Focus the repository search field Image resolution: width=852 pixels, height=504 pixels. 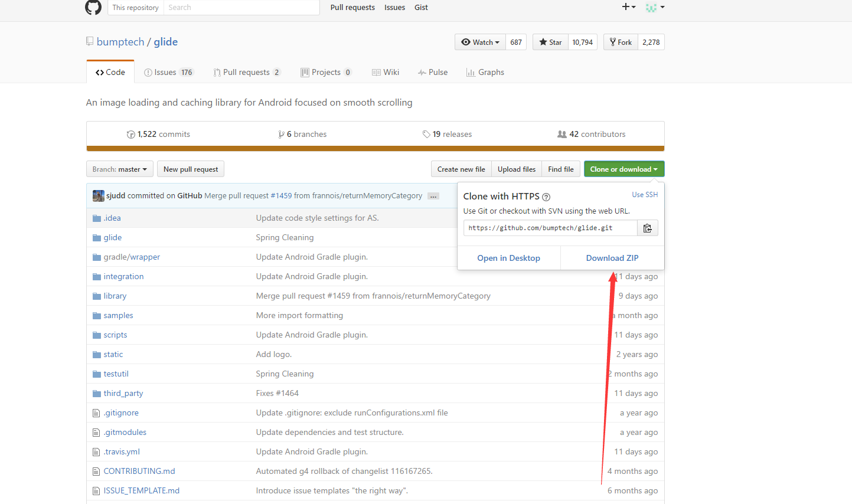coord(241,7)
